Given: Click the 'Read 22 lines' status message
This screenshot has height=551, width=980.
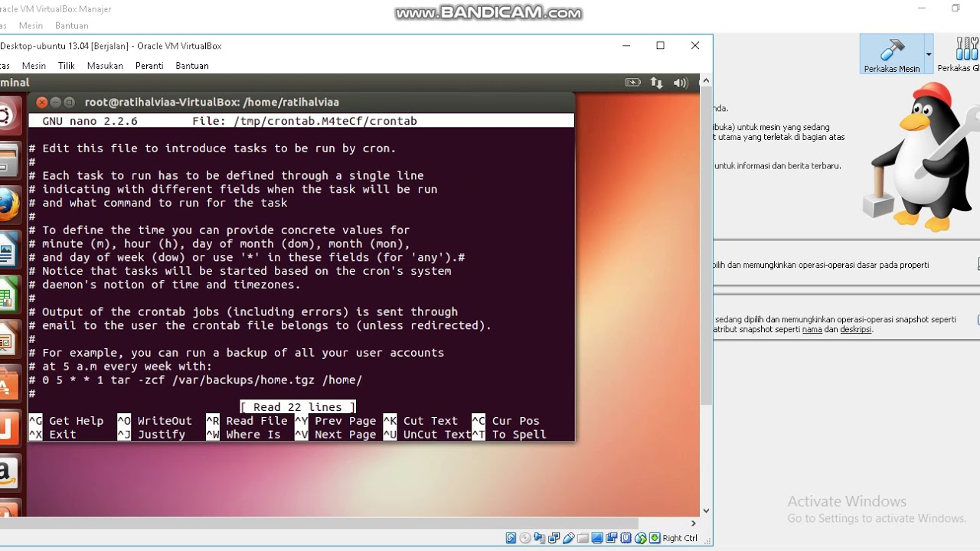Looking at the screenshot, I should point(298,407).
